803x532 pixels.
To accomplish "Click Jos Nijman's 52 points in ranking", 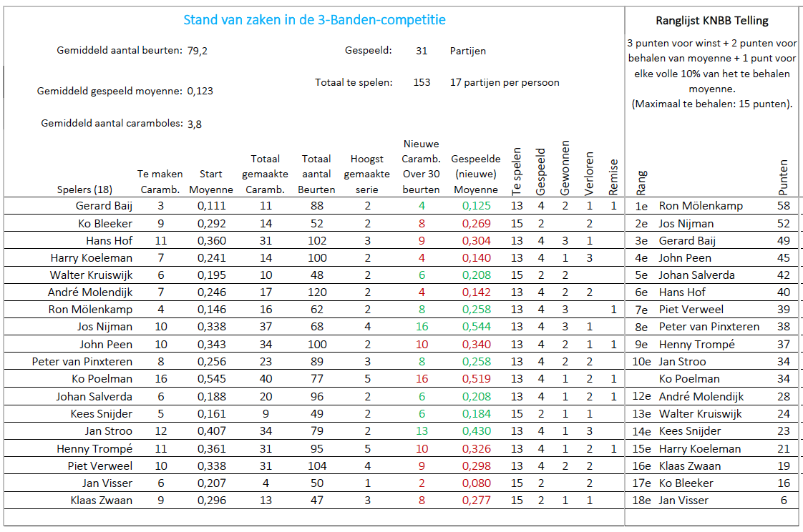I will [784, 224].
